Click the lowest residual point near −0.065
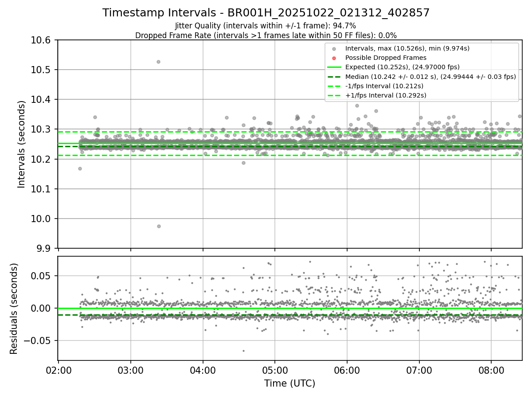The width and height of the screenshot is (532, 399). point(243,351)
